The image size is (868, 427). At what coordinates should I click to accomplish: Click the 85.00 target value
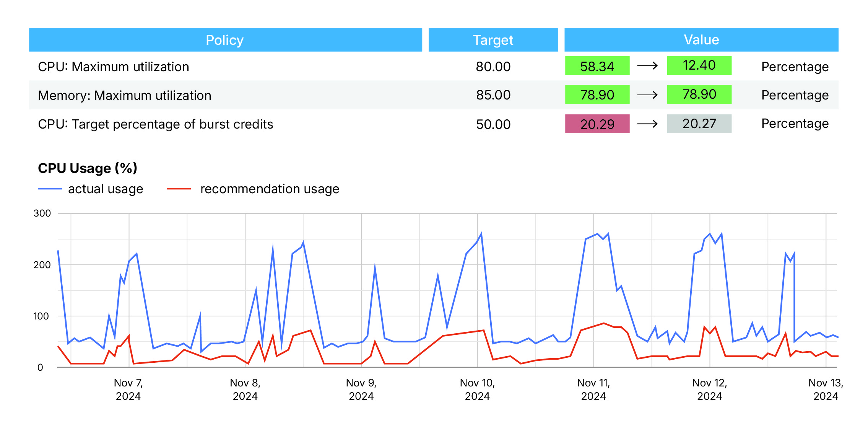click(493, 95)
